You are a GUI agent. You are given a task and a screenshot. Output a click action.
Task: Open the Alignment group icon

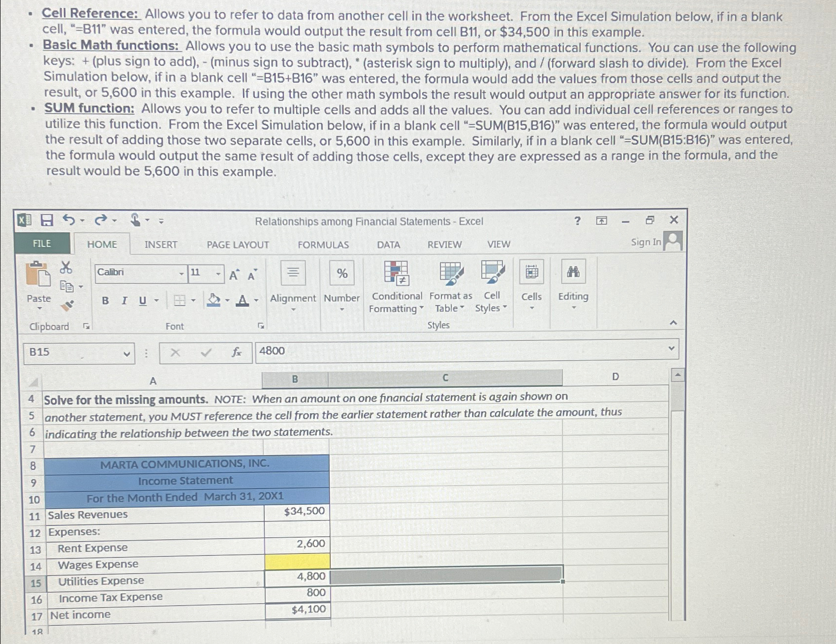pos(293,273)
